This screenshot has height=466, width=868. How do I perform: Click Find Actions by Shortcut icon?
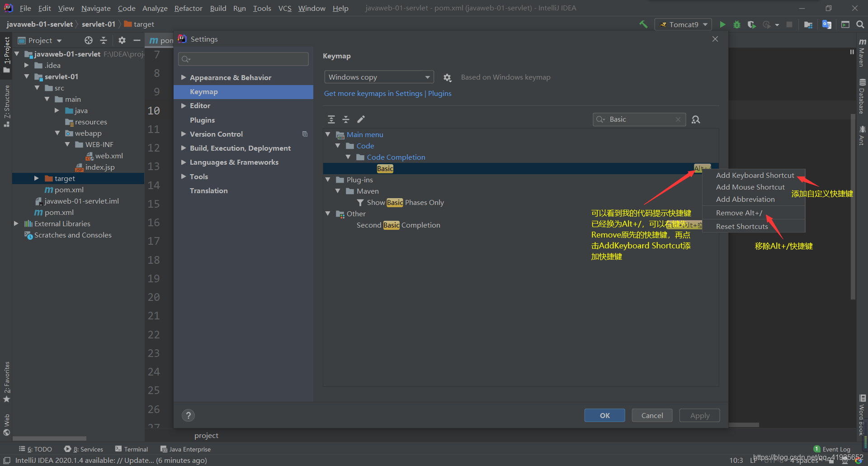pyautogui.click(x=696, y=119)
